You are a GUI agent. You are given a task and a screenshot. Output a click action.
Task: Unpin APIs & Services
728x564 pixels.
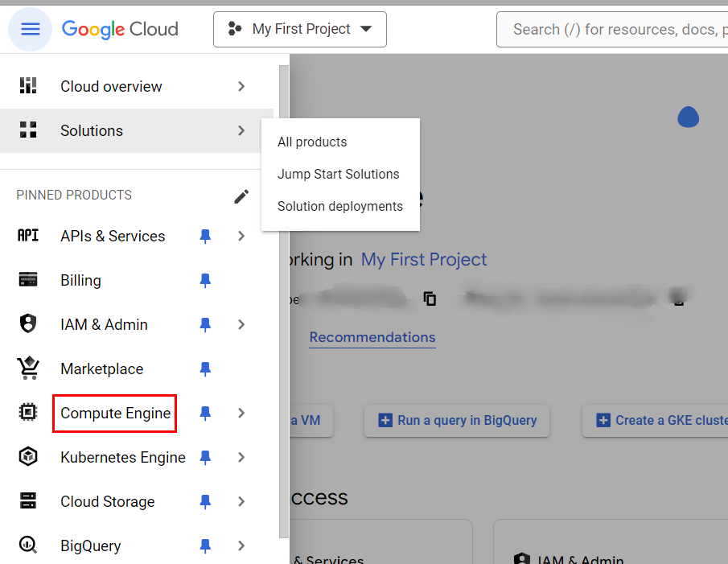click(205, 237)
